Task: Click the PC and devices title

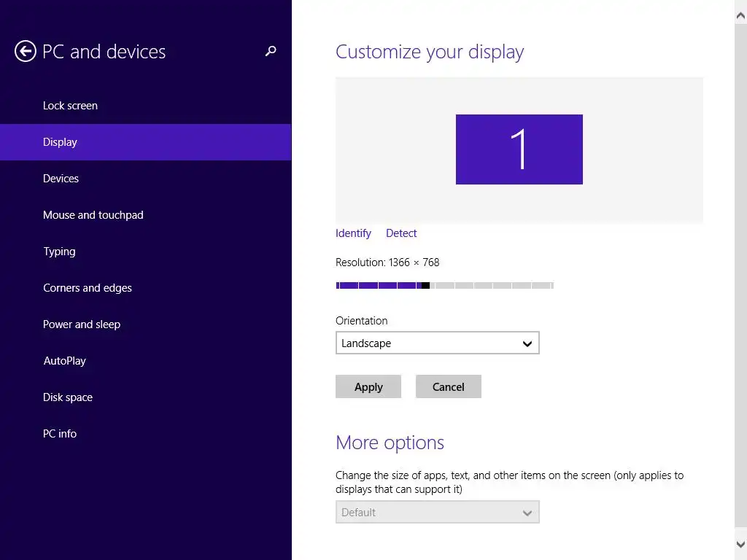Action: pos(104,52)
